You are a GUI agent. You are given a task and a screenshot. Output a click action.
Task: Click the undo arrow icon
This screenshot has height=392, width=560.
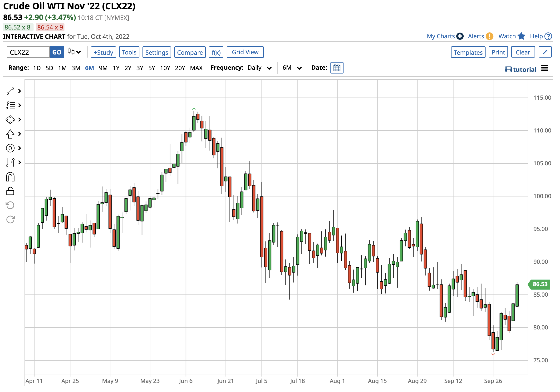click(x=10, y=205)
